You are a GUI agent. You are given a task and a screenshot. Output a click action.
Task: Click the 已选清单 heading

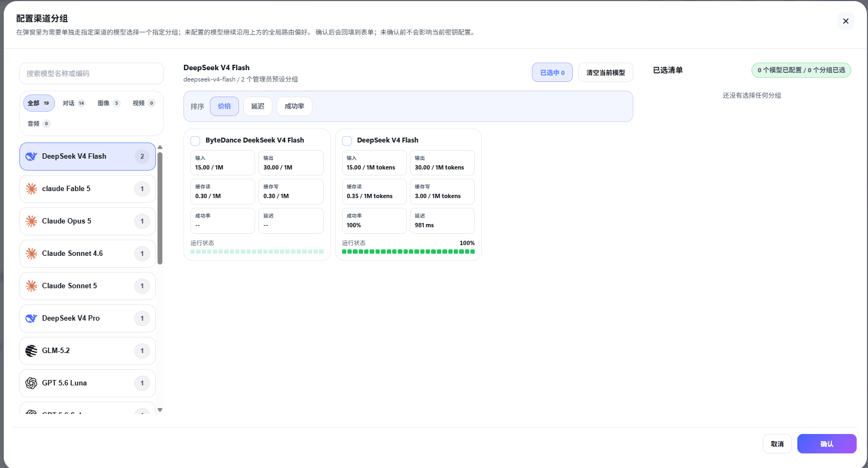coord(668,70)
